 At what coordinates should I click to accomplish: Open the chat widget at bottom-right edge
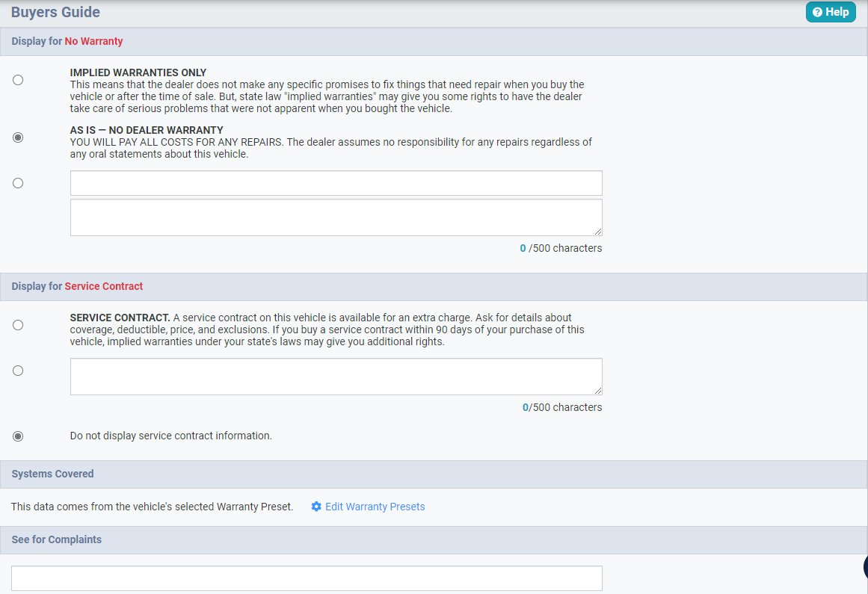(x=864, y=567)
